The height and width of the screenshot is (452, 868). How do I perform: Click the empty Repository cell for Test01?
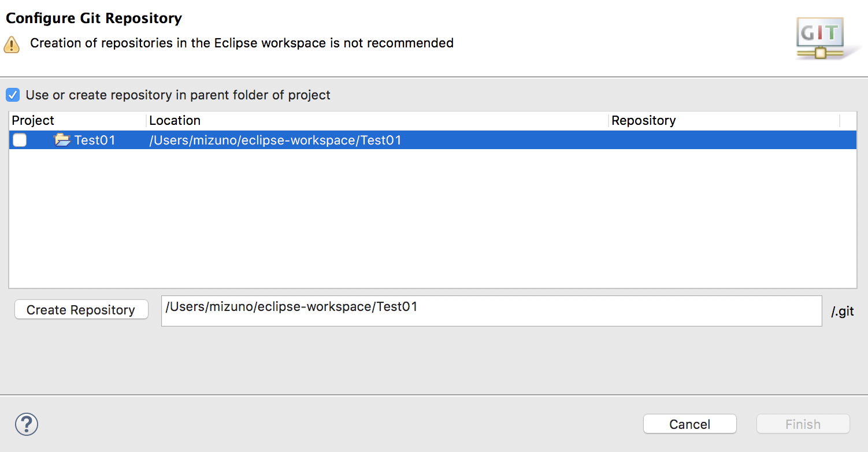(722, 140)
